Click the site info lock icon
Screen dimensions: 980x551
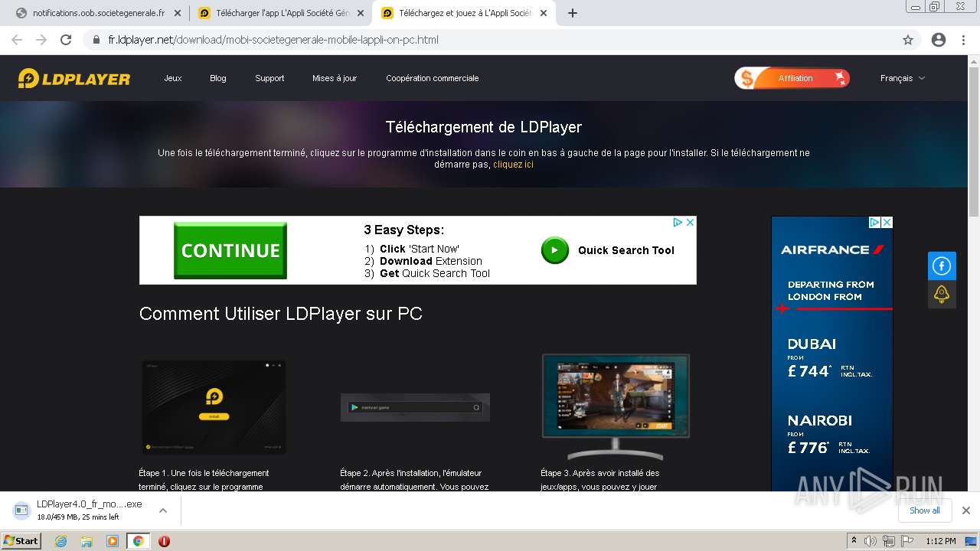tap(96, 40)
